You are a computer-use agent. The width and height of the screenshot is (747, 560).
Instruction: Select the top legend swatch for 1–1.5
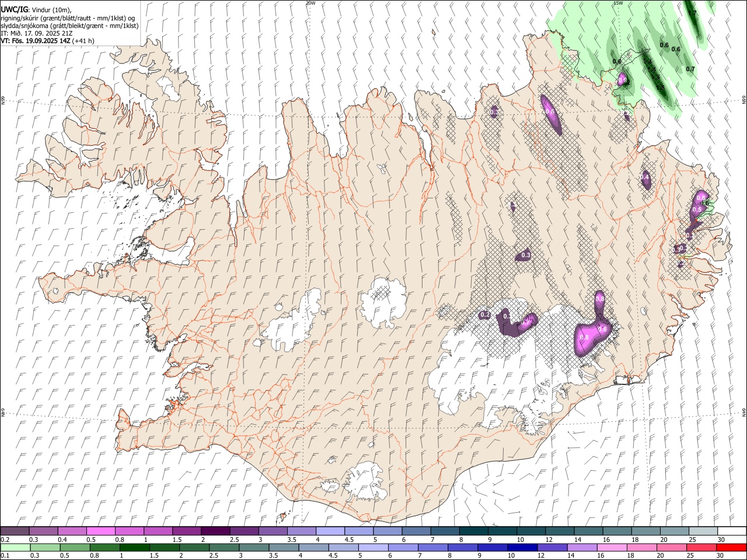pos(158,531)
